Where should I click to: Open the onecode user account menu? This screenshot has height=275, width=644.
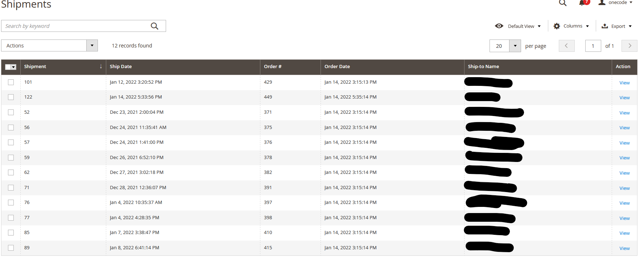[615, 3]
